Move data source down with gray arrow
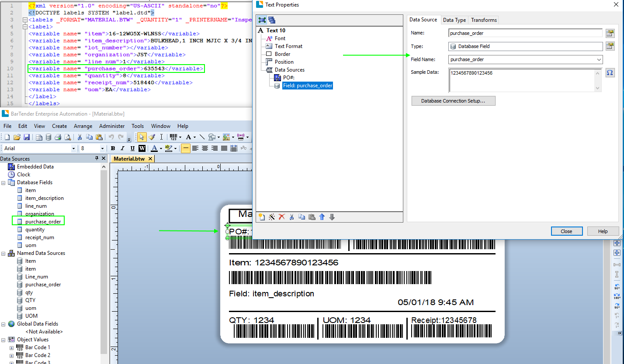Viewport: 624px width, 364px height. [x=332, y=217]
